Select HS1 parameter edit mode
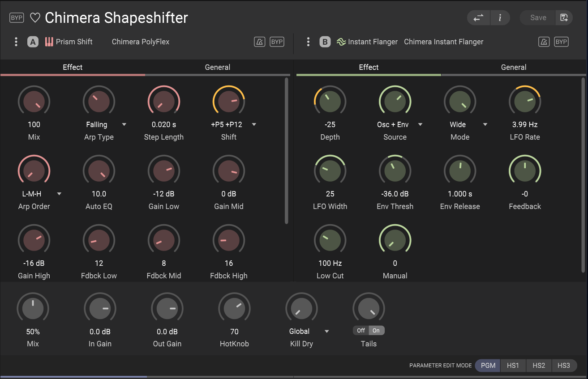Image resolution: width=588 pixels, height=379 pixels. click(x=513, y=366)
